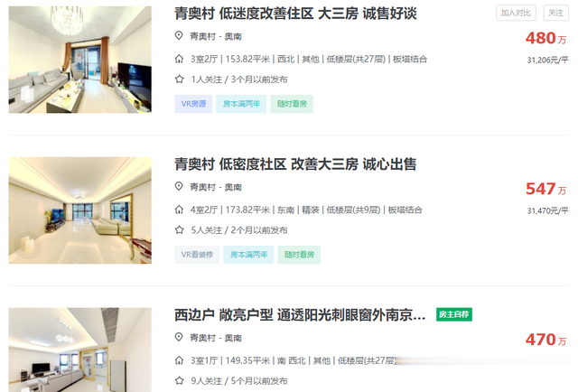This screenshot has width=578, height=392.
Task: Click the 房主自荐 green badge
Action: tap(454, 314)
